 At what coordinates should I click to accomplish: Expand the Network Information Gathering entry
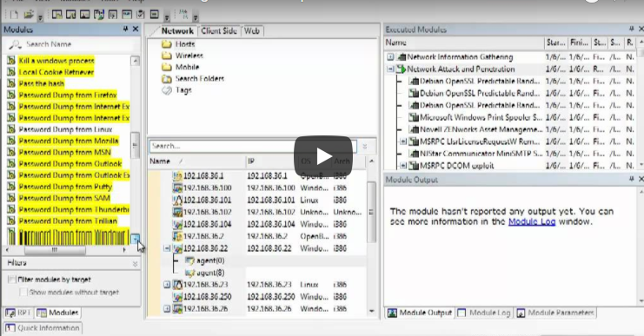390,57
